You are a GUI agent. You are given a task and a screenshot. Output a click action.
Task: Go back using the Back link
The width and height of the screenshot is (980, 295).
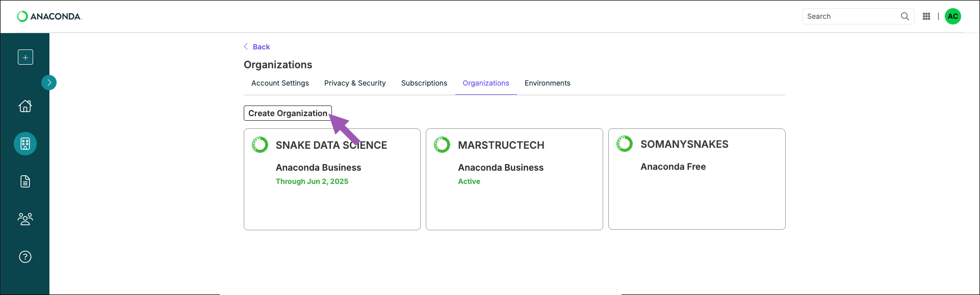[x=261, y=47]
